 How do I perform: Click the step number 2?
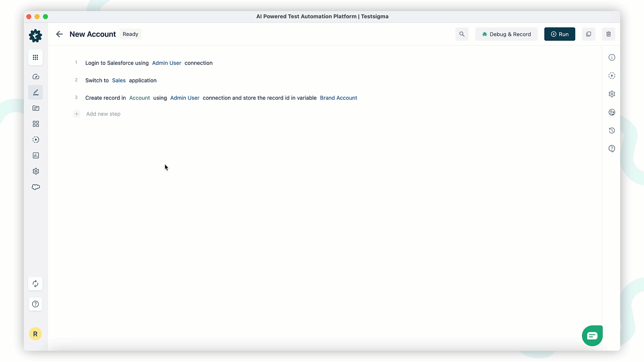[76, 80]
